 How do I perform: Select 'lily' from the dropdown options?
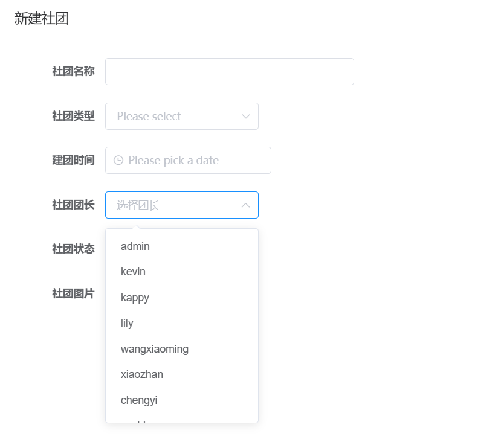click(127, 323)
